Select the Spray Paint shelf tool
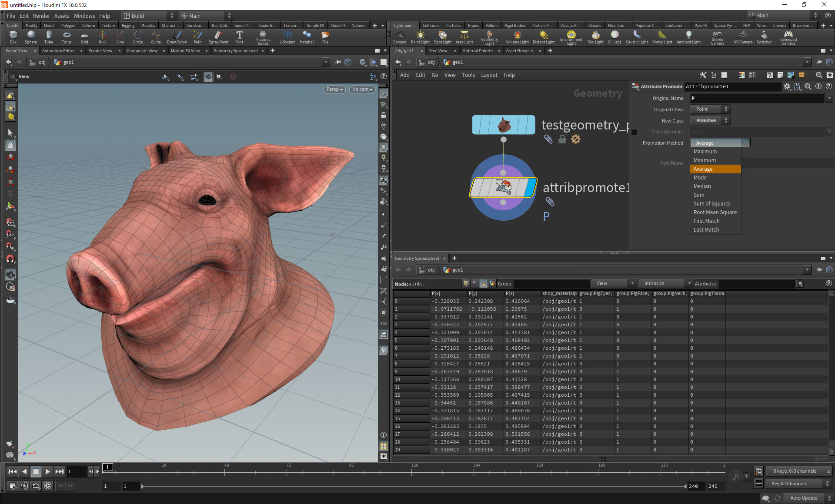The height and width of the screenshot is (504, 835). click(218, 37)
